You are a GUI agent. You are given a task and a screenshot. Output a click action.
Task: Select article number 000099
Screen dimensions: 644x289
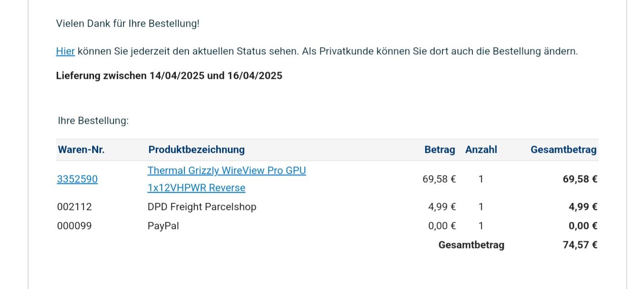pyautogui.click(x=74, y=226)
